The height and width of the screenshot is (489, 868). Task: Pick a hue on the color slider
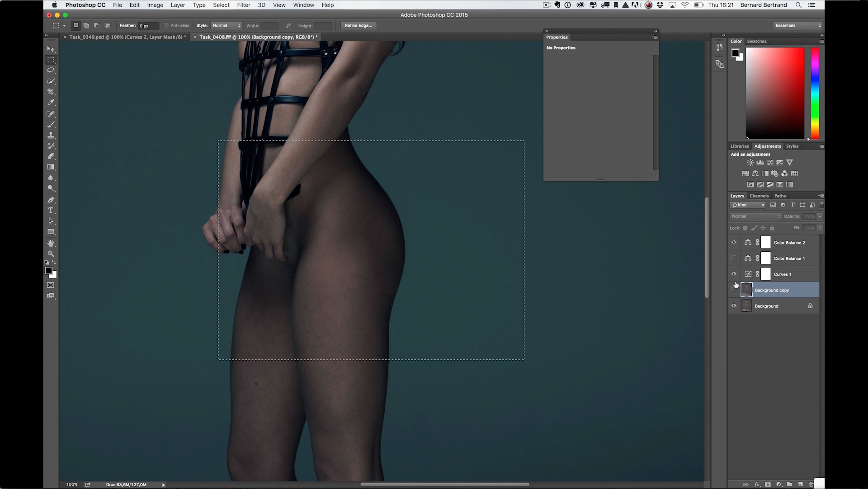click(815, 93)
